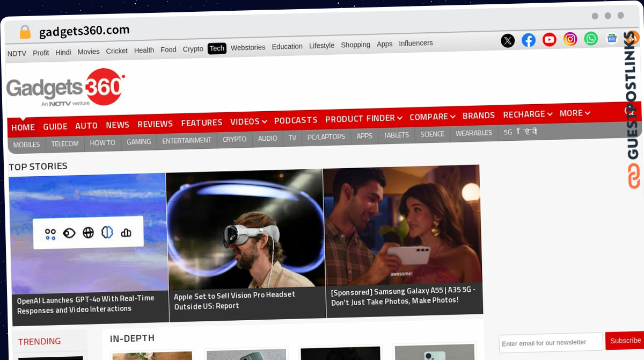Select Wearables in the subnav
Screen dimensions: 644x360
pyautogui.click(x=474, y=133)
